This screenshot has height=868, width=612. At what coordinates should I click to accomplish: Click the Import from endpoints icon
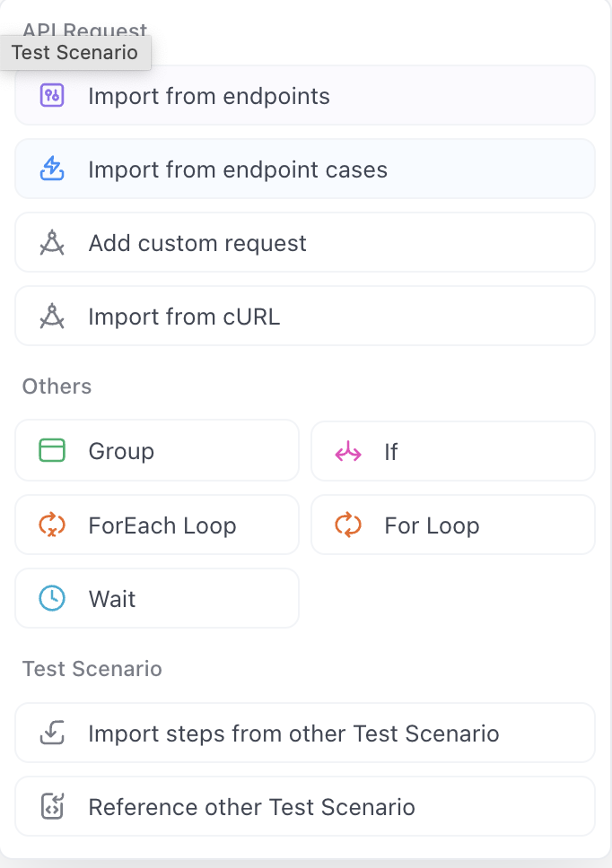point(53,95)
